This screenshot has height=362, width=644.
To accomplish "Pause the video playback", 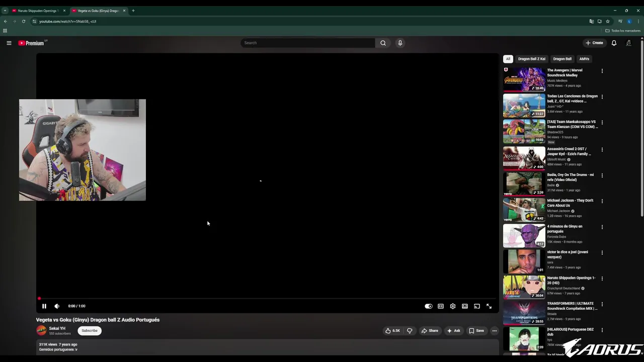I will click(44, 306).
